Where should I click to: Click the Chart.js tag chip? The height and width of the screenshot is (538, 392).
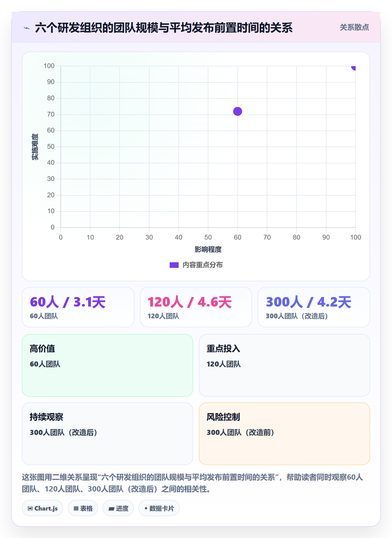click(43, 508)
